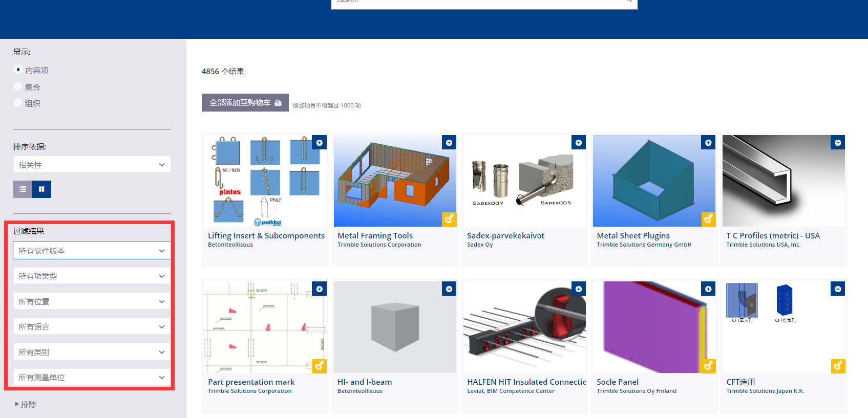Viewport: 868px width, 418px height.
Task: Open the 所有语言 filter dropdown
Action: [x=92, y=326]
